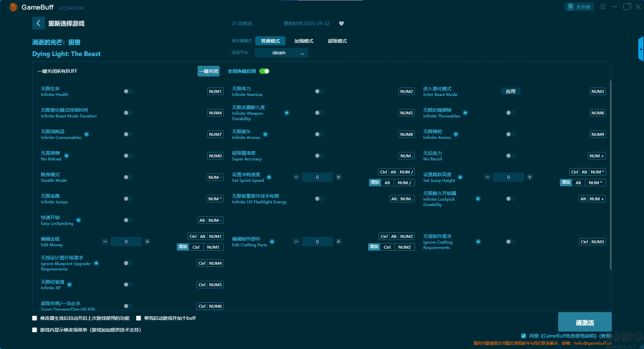Screen dimensions: 644x349
Task: Check the auto-launch game with buff box
Action: pyautogui.click(x=139, y=318)
